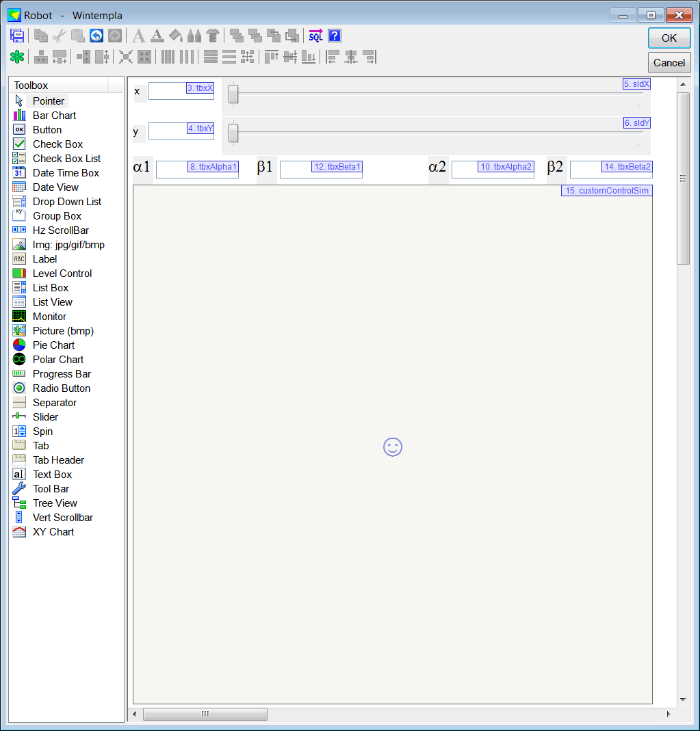Image resolution: width=700 pixels, height=731 pixels.
Task: Choose Polar Chart from Toolbox
Action: click(49, 360)
